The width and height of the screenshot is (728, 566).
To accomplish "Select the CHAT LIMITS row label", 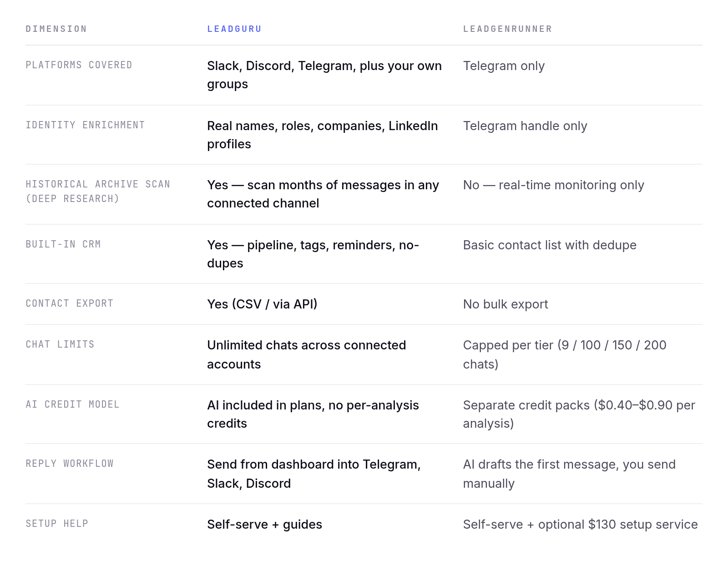I will pyautogui.click(x=60, y=344).
